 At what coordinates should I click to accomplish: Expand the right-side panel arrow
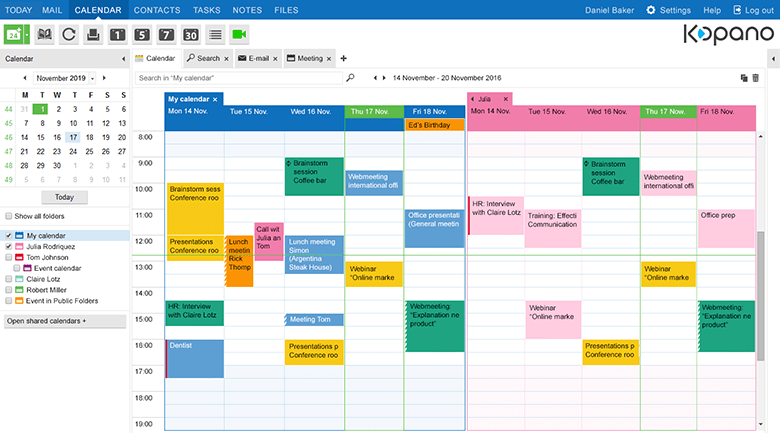click(773, 59)
